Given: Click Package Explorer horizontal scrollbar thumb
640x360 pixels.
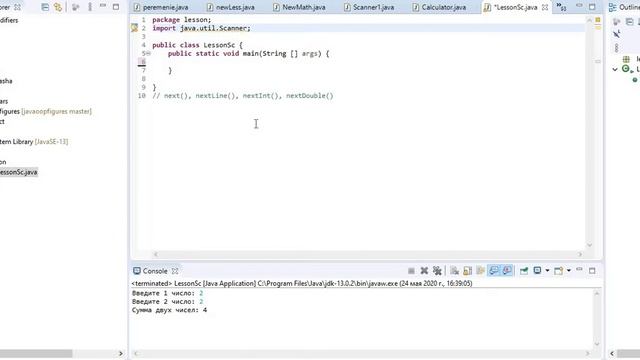Looking at the screenshot, I should (x=36, y=353).
